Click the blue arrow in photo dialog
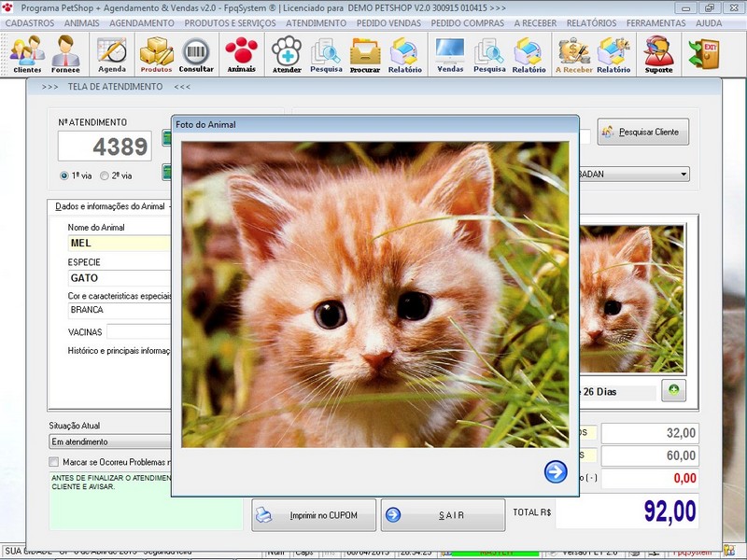747x560 pixels. (556, 472)
